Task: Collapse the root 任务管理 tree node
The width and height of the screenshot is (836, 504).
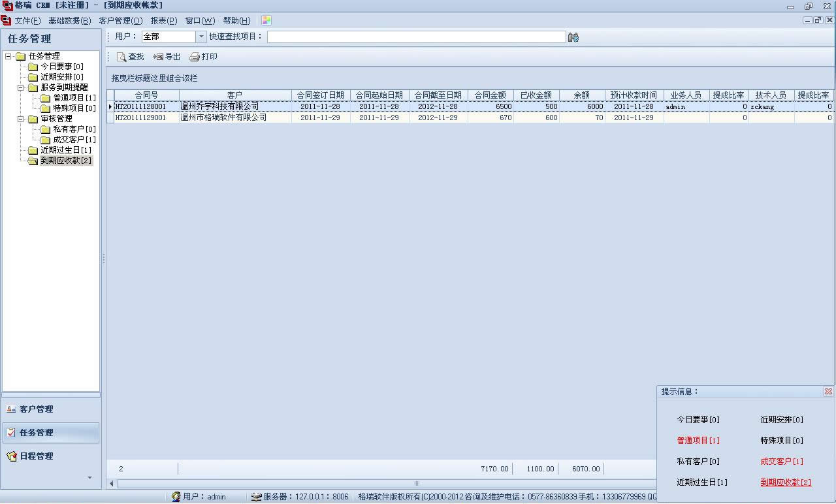Action: click(8, 56)
